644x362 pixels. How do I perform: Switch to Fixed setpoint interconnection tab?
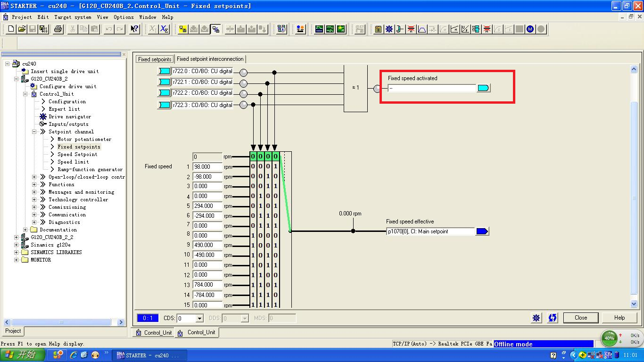(210, 59)
